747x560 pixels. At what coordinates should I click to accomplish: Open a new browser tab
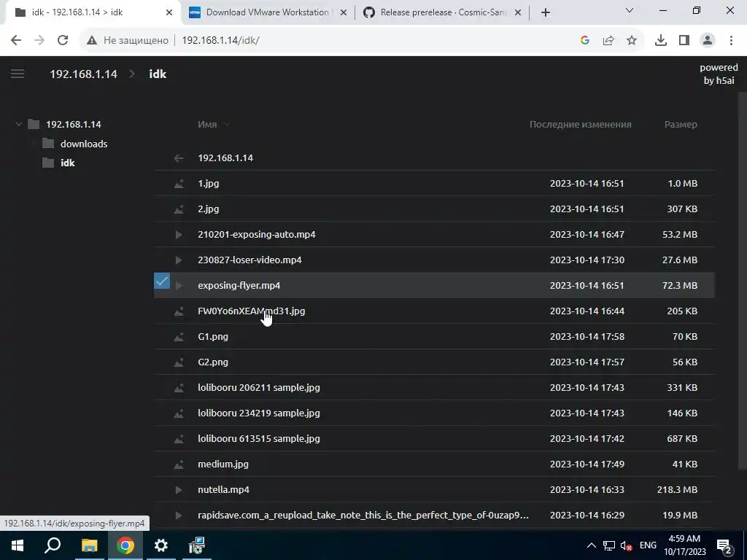[546, 12]
